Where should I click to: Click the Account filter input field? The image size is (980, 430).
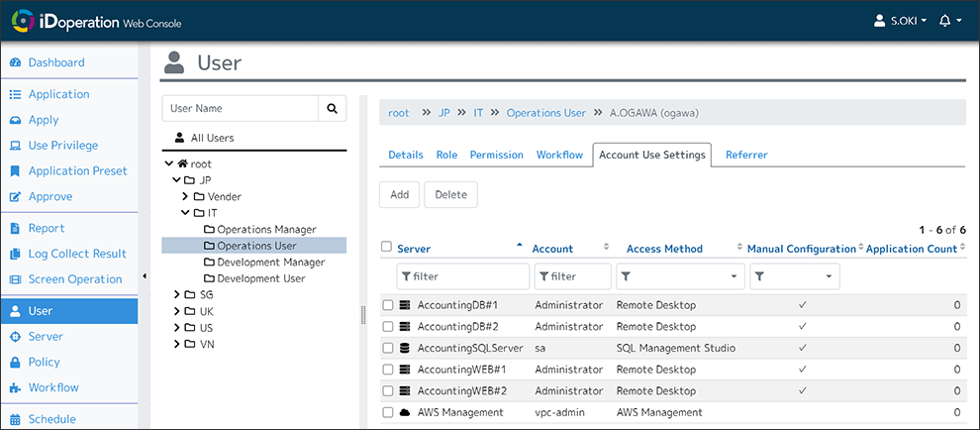[572, 276]
